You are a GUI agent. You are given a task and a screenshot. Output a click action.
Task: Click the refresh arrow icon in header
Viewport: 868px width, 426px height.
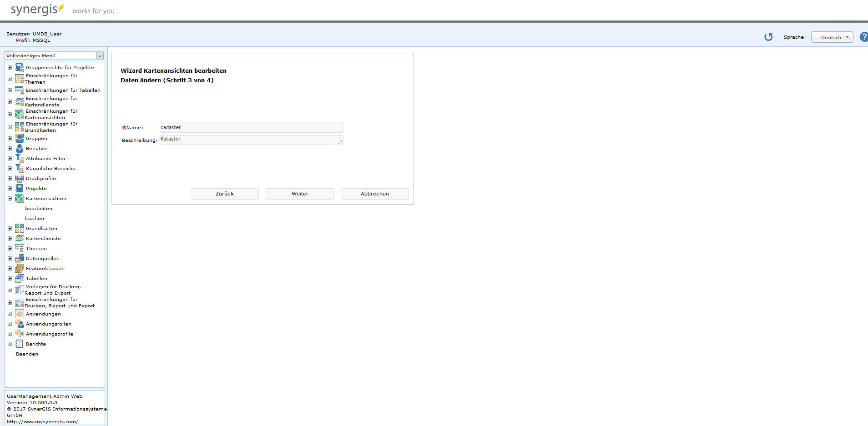click(768, 37)
